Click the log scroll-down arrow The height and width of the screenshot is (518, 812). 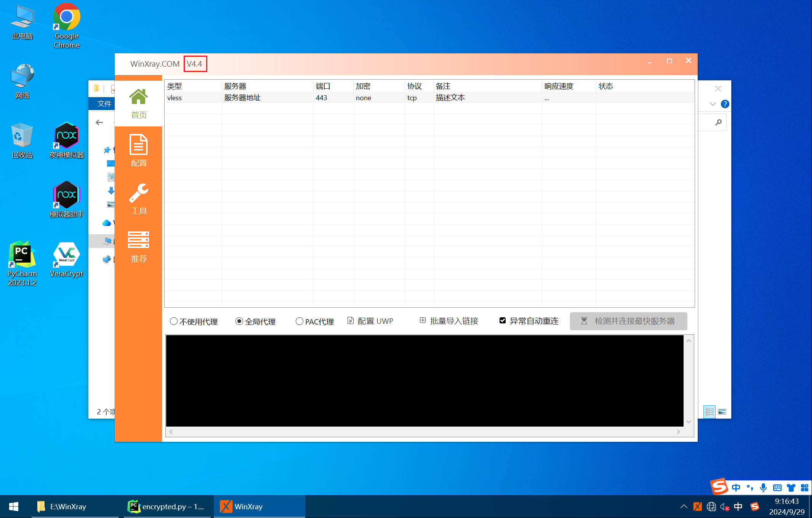pyautogui.click(x=689, y=422)
